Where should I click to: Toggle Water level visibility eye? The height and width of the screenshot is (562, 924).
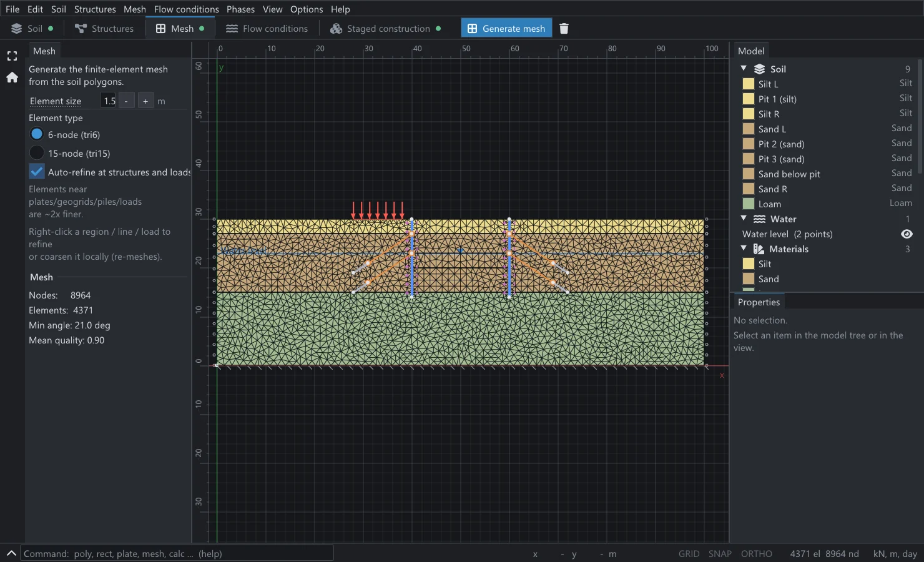pyautogui.click(x=907, y=234)
